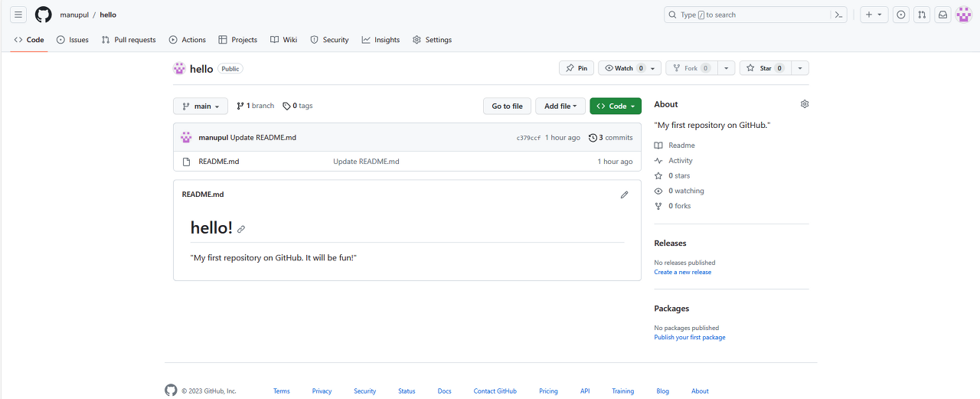Open About settings gear icon

pyautogui.click(x=805, y=104)
